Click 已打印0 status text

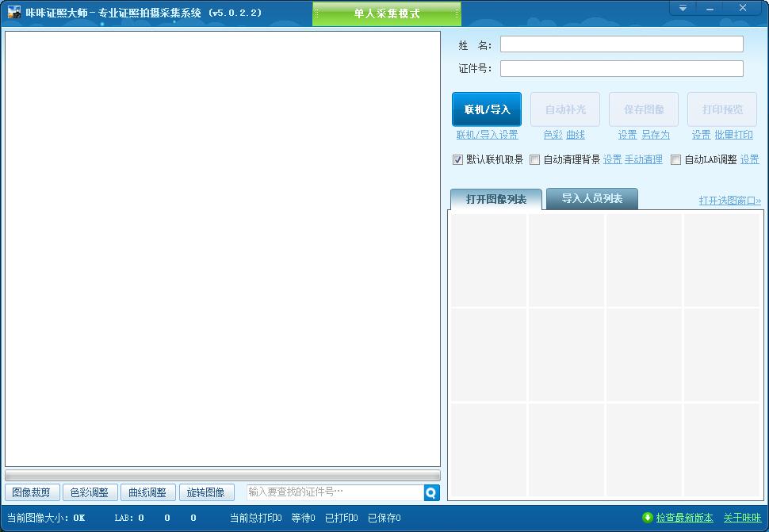tap(342, 518)
